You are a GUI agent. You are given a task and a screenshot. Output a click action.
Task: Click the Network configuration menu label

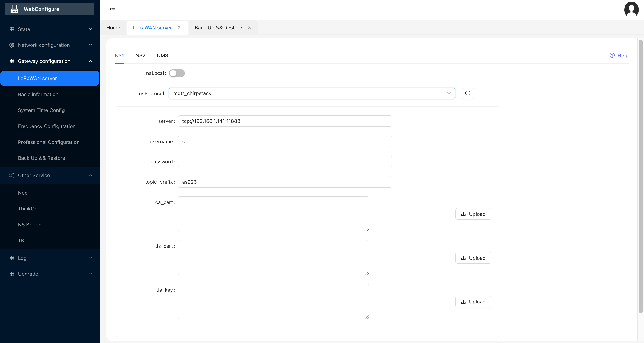(x=44, y=45)
